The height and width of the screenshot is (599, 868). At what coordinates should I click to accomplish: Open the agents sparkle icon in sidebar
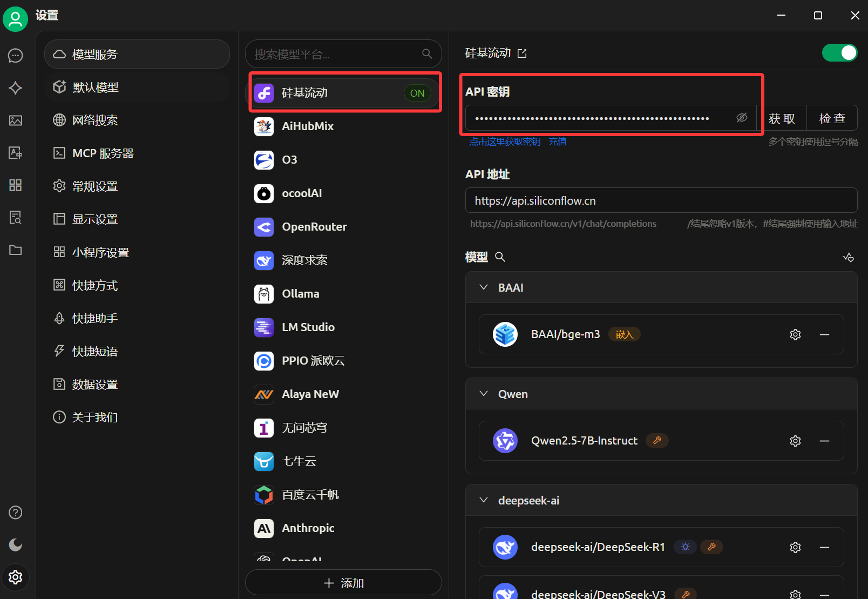tap(16, 88)
